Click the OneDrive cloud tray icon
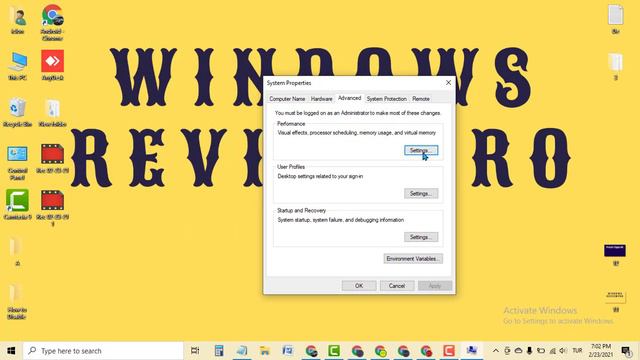The width and height of the screenshot is (640, 360). point(518,351)
